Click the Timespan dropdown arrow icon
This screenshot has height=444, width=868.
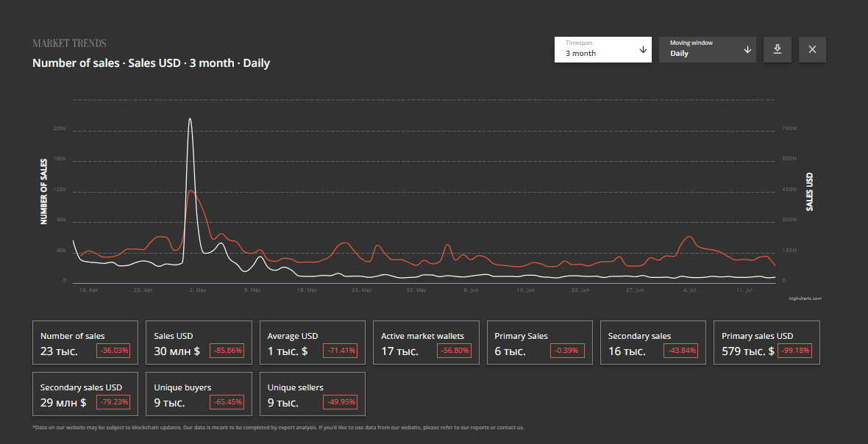(643, 49)
